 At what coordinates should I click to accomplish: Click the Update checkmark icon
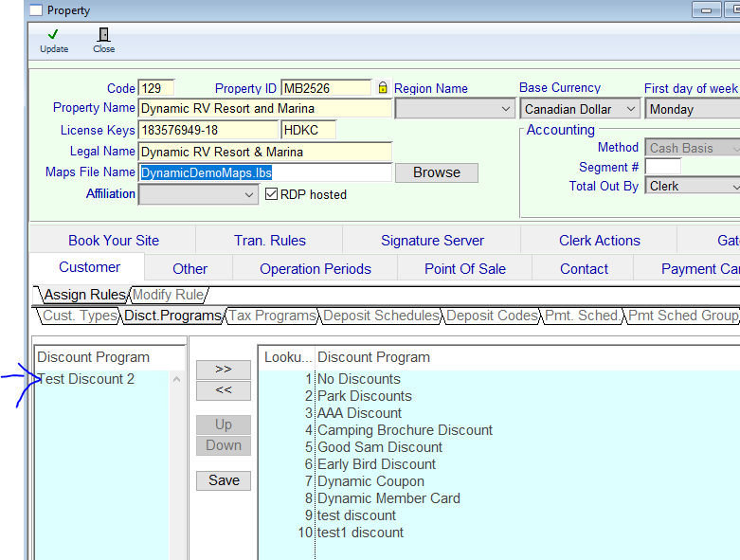[53, 34]
